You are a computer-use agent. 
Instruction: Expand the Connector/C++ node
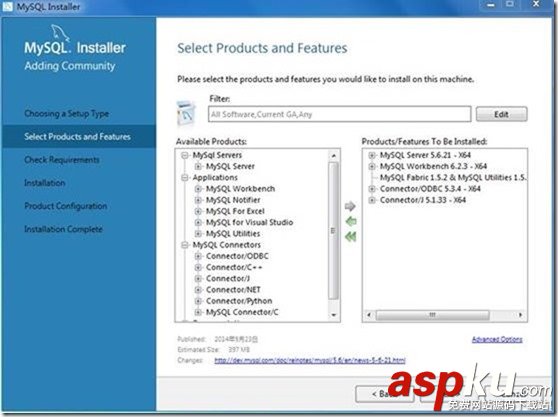click(198, 267)
